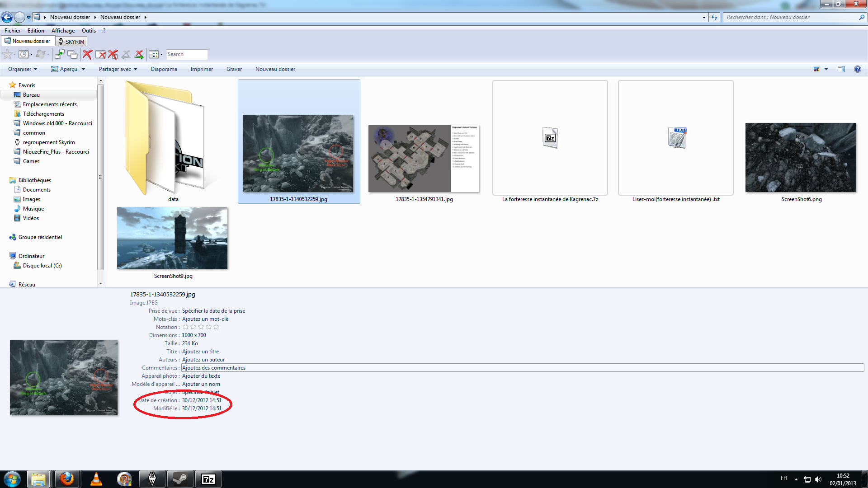The height and width of the screenshot is (488, 868).
Task: Click the Commentaires input field
Action: pos(523,368)
